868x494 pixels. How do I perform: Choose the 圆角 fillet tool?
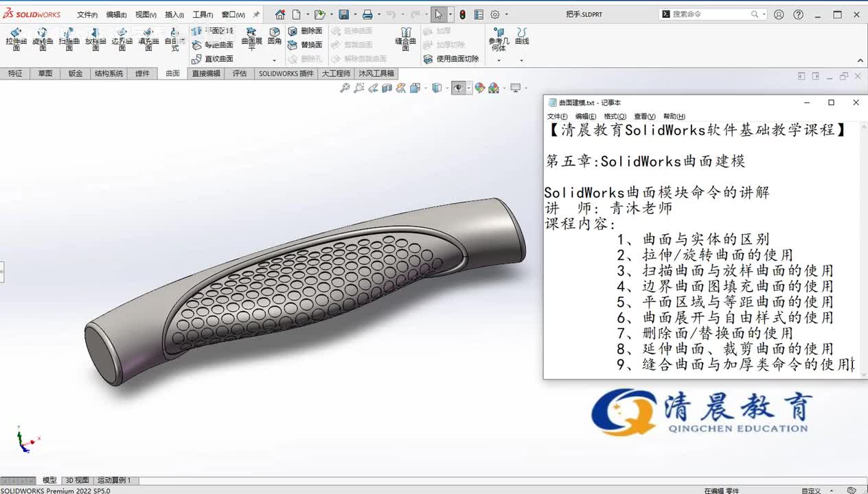(x=275, y=36)
